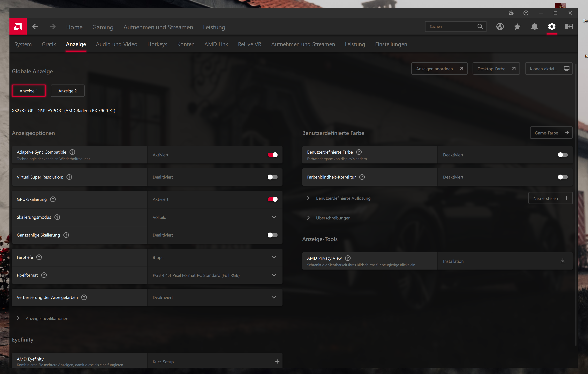Disable Adaptive Sync Compatible toggle

point(272,155)
